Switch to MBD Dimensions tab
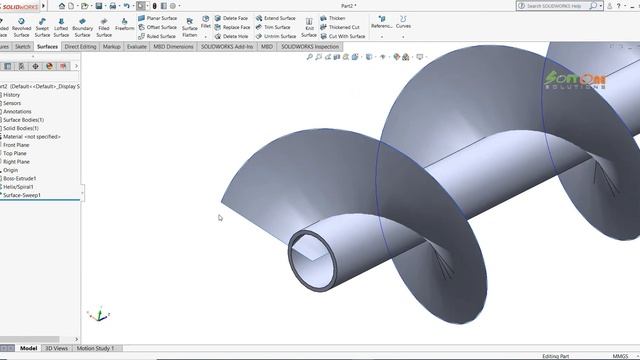The height and width of the screenshot is (360, 640). (x=173, y=47)
